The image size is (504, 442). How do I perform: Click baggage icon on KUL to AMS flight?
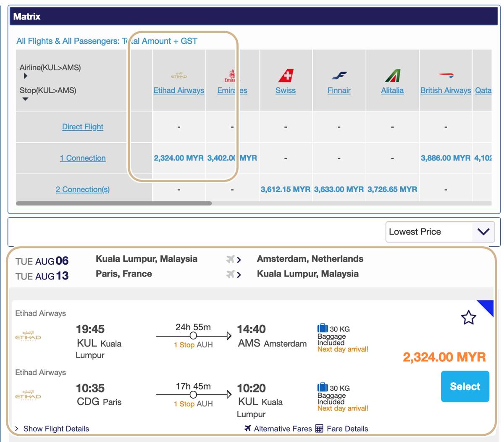[x=323, y=328]
